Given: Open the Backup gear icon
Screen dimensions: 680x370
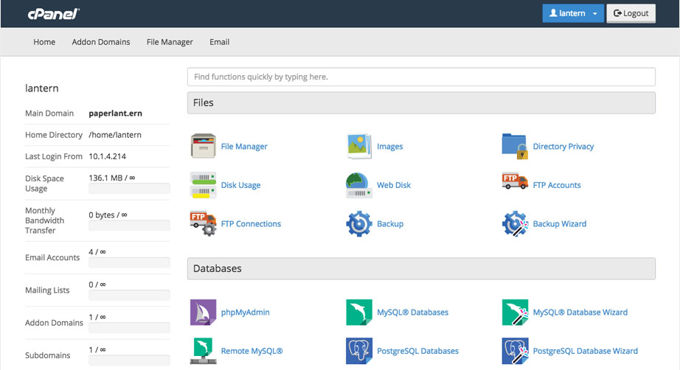Looking at the screenshot, I should 359,223.
